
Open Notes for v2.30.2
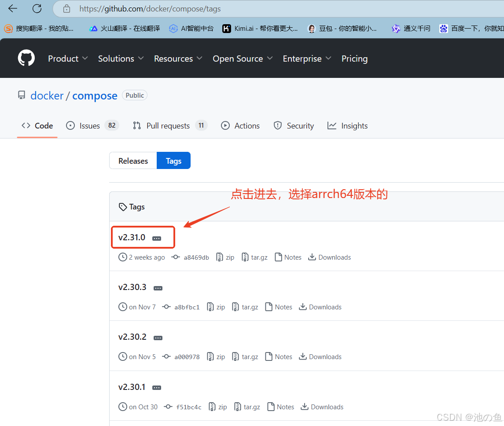(279, 357)
